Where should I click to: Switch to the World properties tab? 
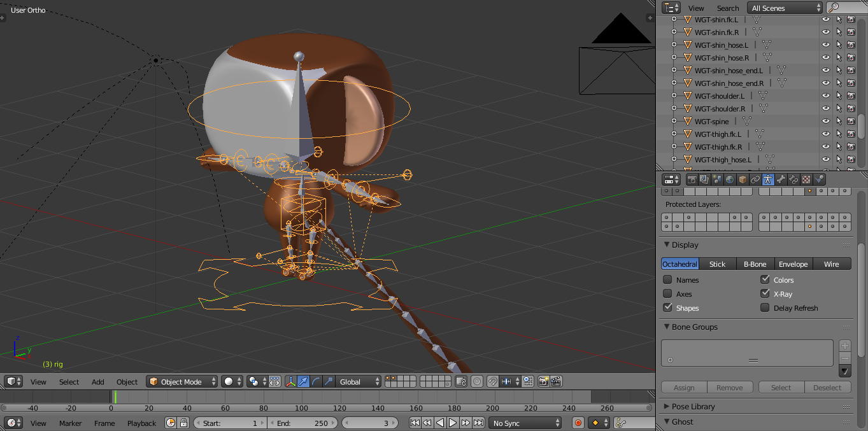[x=729, y=179]
